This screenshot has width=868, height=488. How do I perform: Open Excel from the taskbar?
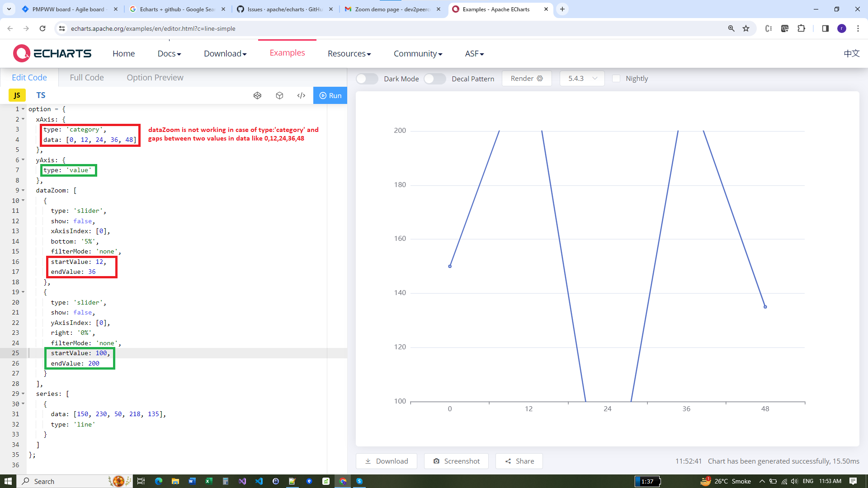click(208, 481)
